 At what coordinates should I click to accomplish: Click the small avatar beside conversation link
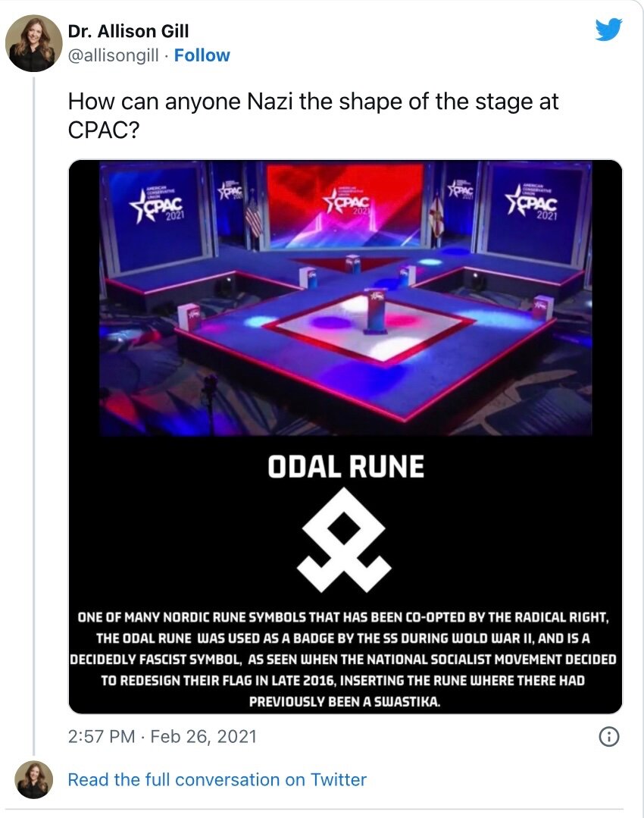34,780
